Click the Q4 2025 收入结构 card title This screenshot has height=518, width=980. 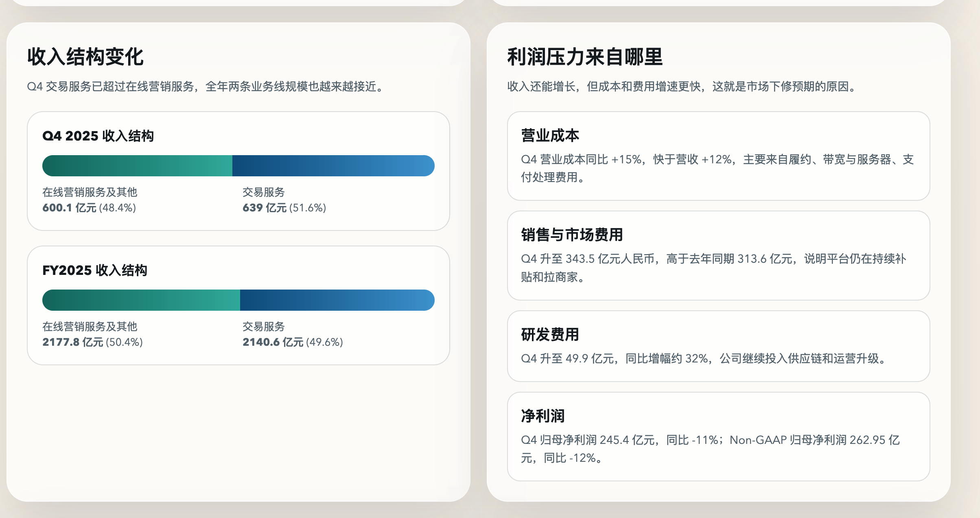pyautogui.click(x=98, y=136)
